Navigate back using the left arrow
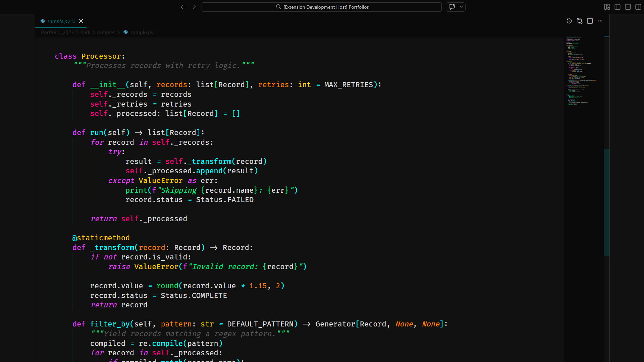Image resolution: width=644 pixels, height=362 pixels. click(x=183, y=7)
